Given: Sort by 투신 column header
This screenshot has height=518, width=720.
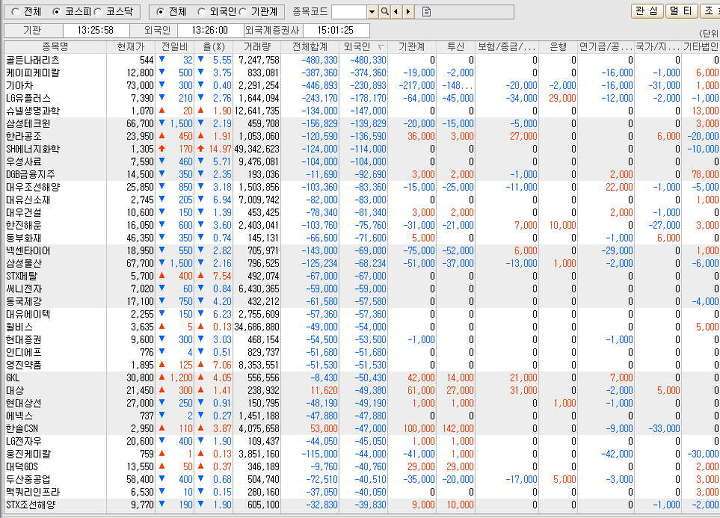Looking at the screenshot, I should [x=456, y=47].
